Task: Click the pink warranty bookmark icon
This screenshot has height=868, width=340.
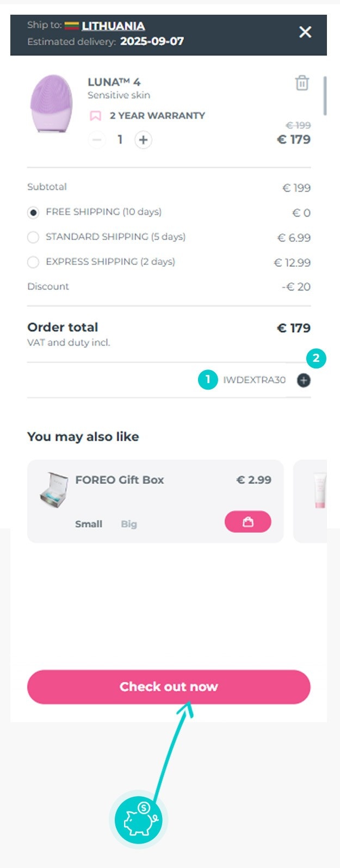Action: tap(95, 115)
